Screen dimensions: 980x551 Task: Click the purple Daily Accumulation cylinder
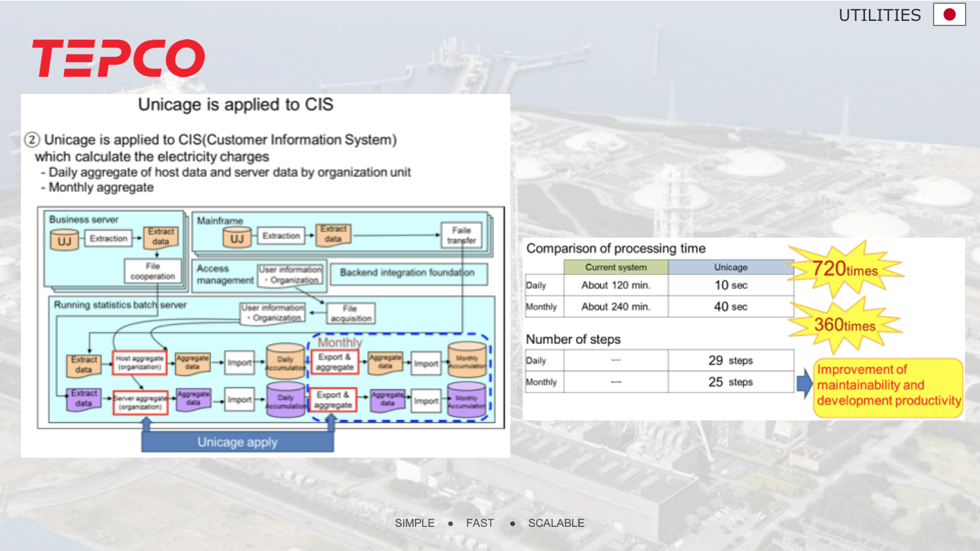coord(286,400)
